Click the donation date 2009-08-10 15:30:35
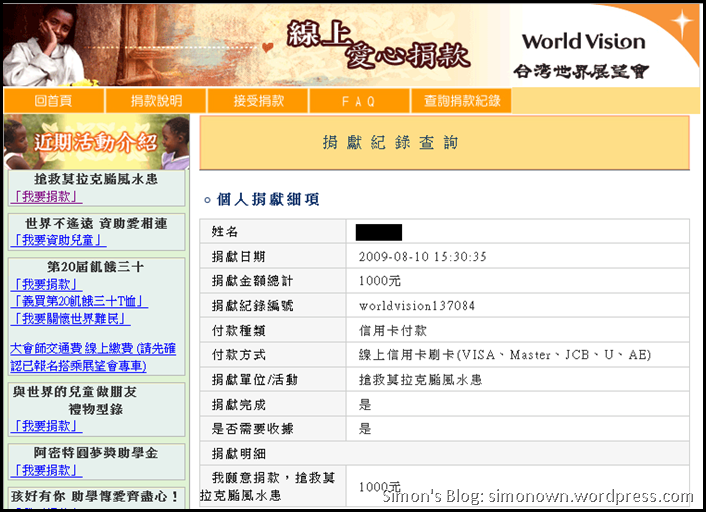 422,257
